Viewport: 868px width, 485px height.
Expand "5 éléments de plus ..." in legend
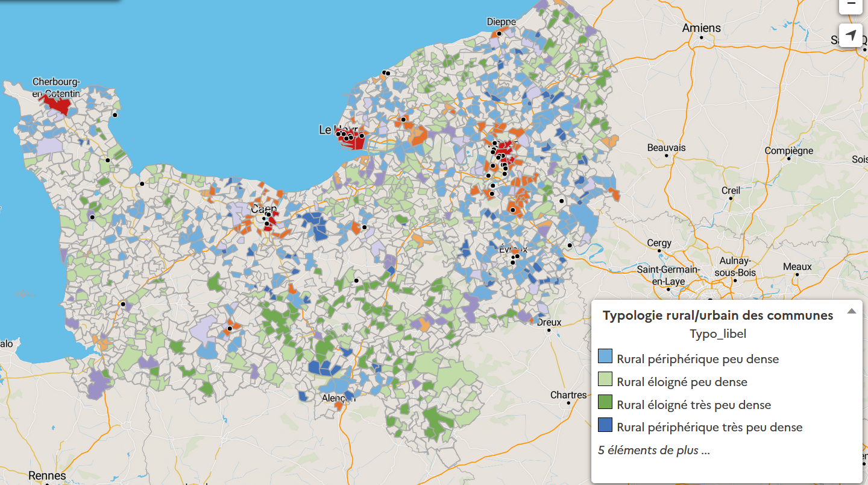pyautogui.click(x=653, y=450)
